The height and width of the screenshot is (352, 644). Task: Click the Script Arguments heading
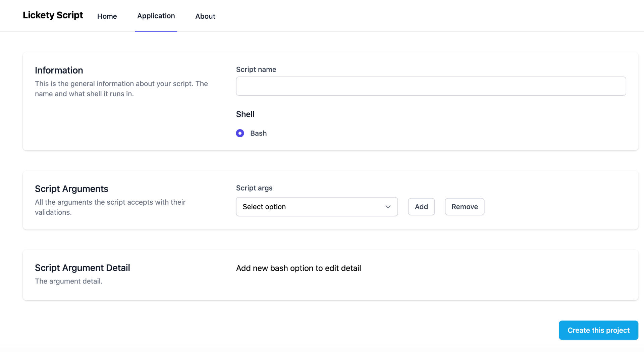point(71,189)
